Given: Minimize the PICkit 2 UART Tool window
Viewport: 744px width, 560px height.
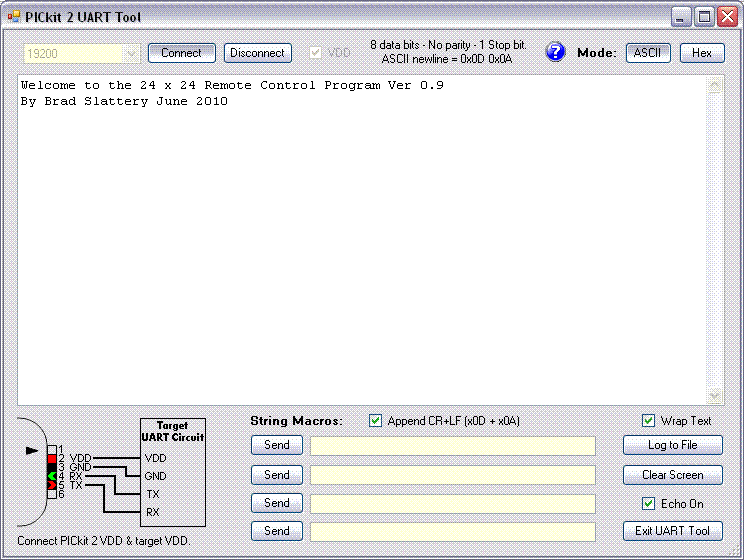Looking at the screenshot, I should tap(681, 17).
